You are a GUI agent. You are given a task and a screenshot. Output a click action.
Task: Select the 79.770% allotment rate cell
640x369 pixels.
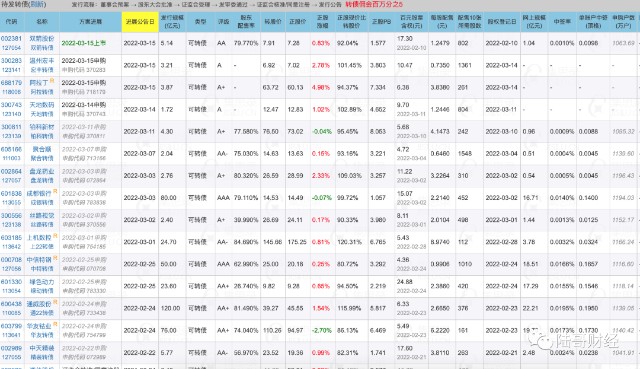point(246,43)
